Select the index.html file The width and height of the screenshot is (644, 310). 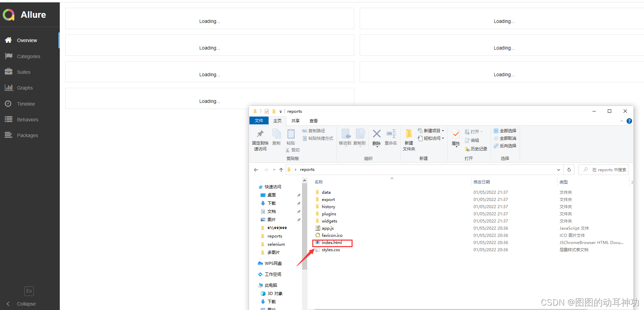click(x=332, y=243)
